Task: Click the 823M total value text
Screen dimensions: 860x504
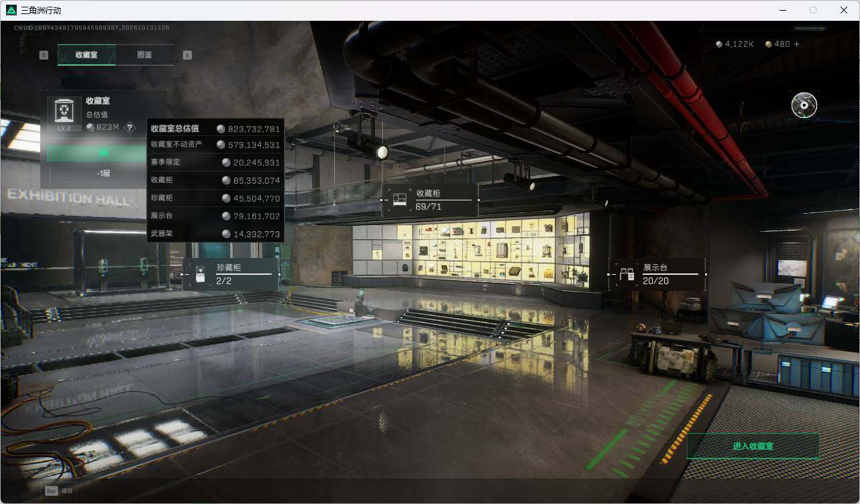Action: click(x=107, y=127)
